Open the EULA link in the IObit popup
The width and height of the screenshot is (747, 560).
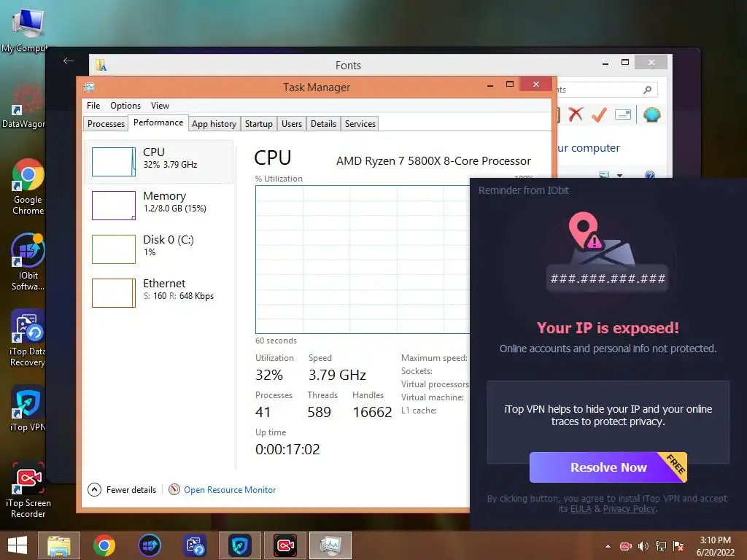pyautogui.click(x=581, y=509)
